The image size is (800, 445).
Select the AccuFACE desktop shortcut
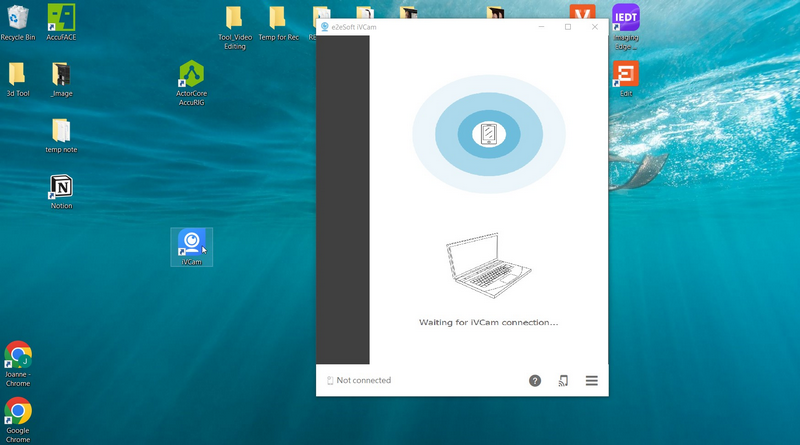click(x=61, y=22)
